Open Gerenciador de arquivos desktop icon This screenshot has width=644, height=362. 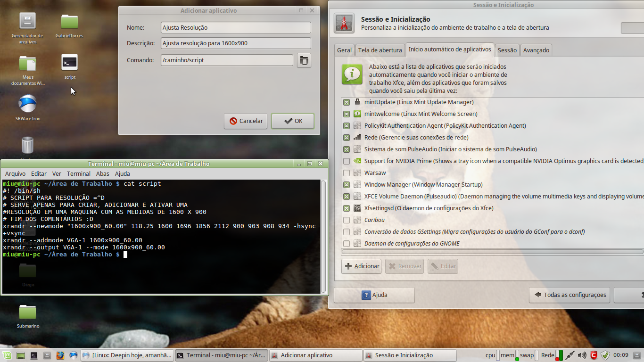[x=27, y=21]
